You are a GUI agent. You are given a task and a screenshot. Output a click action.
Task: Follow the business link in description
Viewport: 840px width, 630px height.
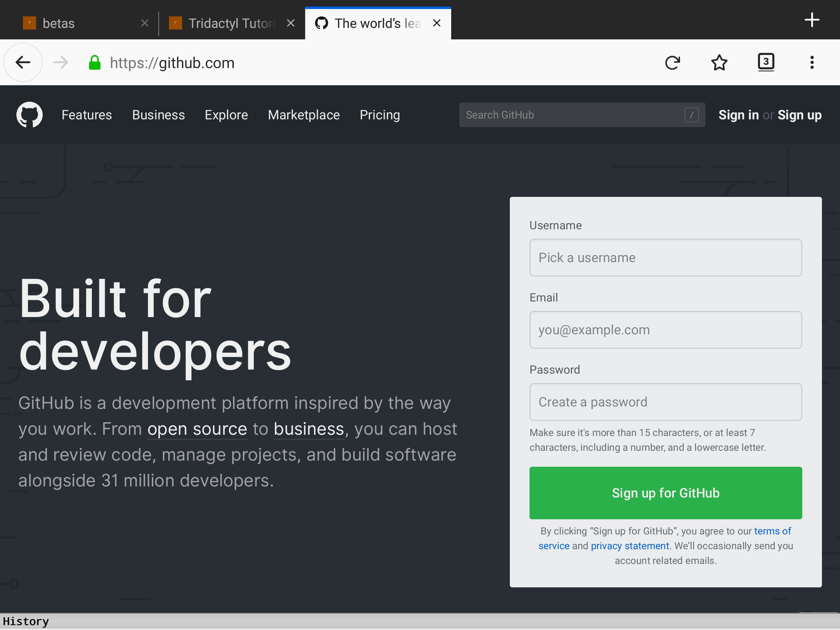click(309, 429)
